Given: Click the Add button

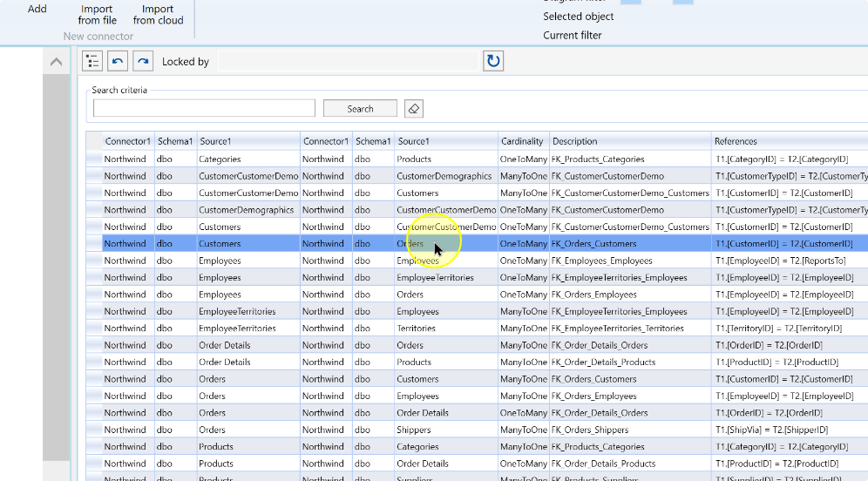Looking at the screenshot, I should [x=37, y=9].
